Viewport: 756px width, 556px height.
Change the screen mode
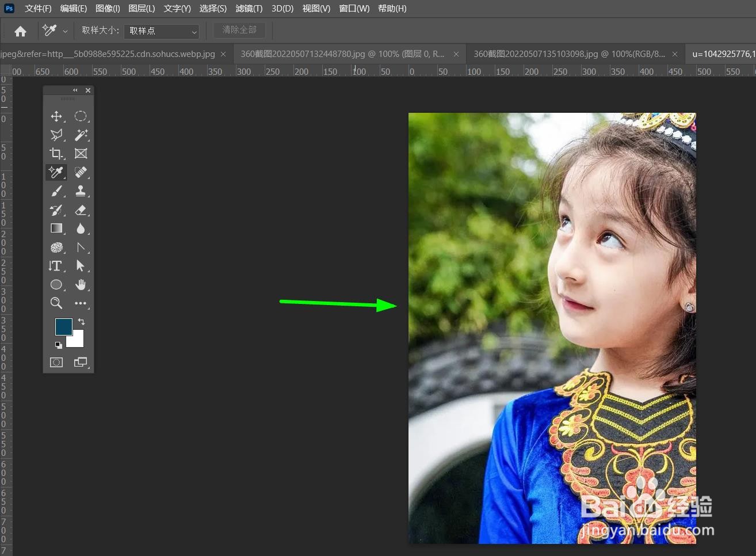(81, 362)
